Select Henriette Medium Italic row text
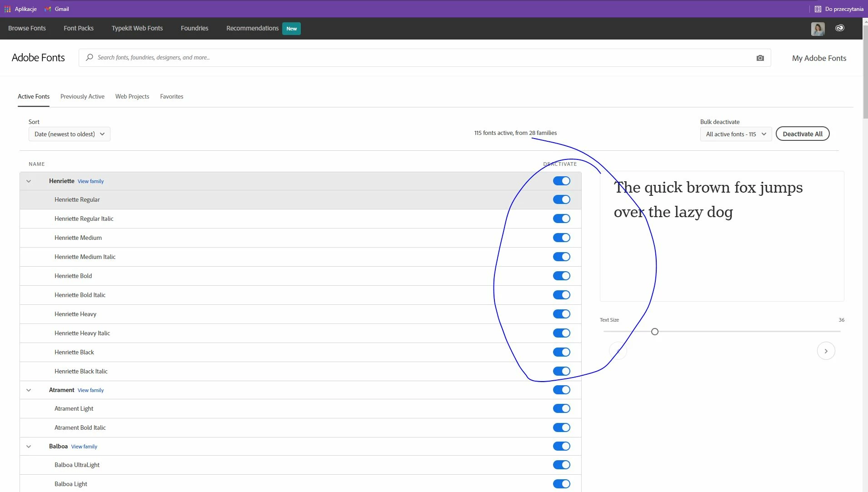Screen dimensions: 868x492 pos(85,257)
